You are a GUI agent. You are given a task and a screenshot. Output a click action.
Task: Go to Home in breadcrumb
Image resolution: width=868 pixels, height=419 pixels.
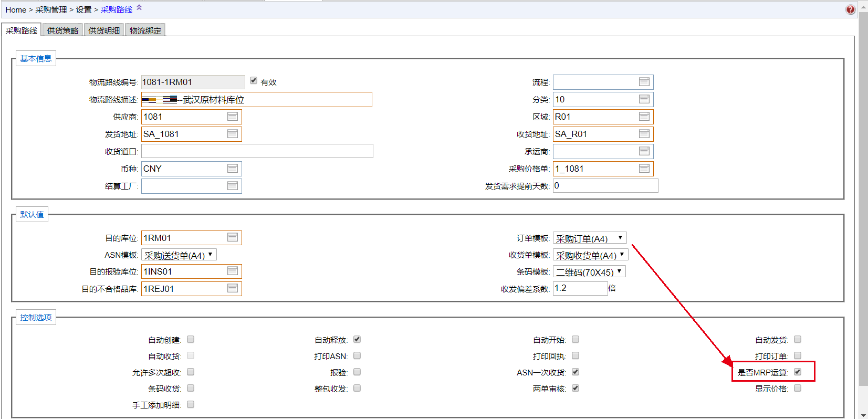16,9
